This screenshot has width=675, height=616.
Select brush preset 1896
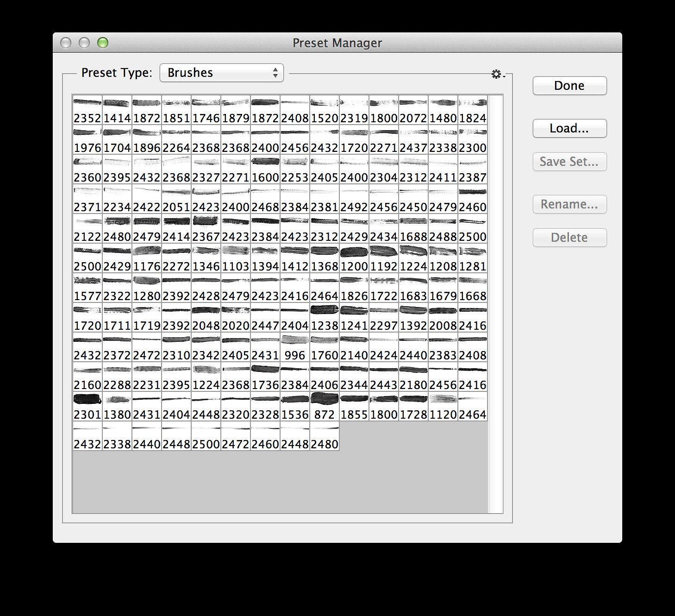coord(147,140)
